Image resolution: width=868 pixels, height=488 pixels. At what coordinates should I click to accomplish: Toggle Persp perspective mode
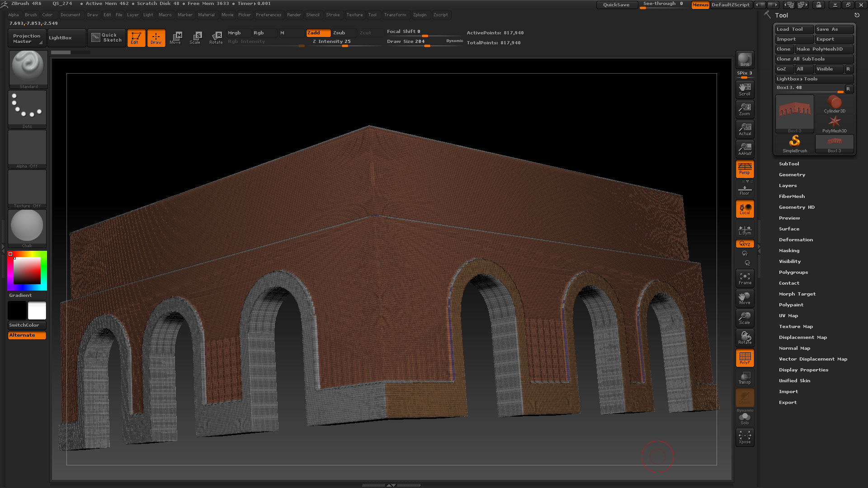(x=745, y=169)
